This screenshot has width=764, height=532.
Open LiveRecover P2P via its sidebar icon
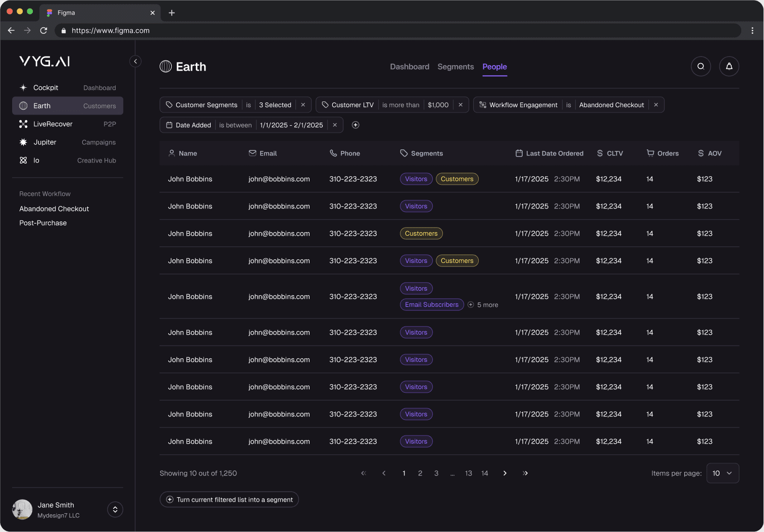tap(23, 124)
